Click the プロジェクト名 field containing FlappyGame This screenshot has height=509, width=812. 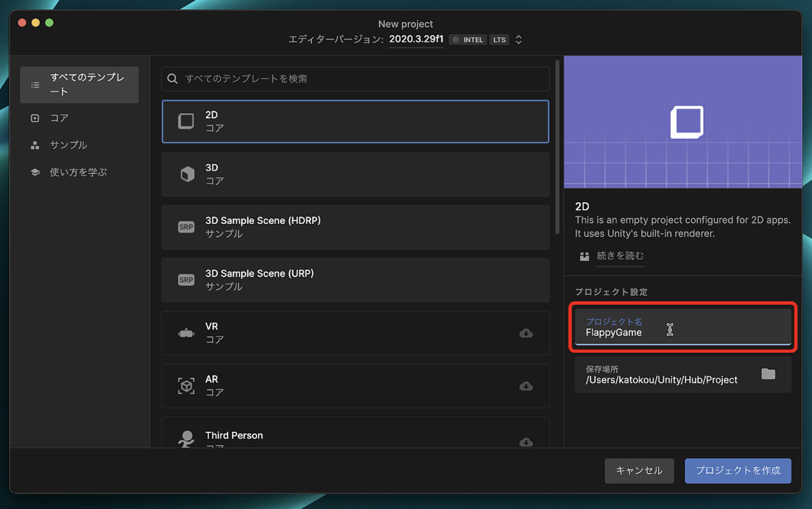point(683,327)
